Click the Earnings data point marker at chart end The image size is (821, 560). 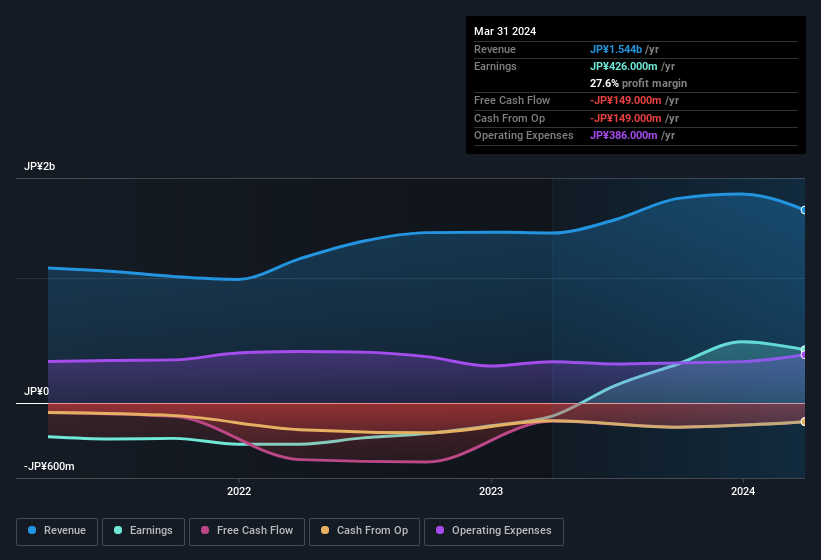pyautogui.click(x=804, y=349)
